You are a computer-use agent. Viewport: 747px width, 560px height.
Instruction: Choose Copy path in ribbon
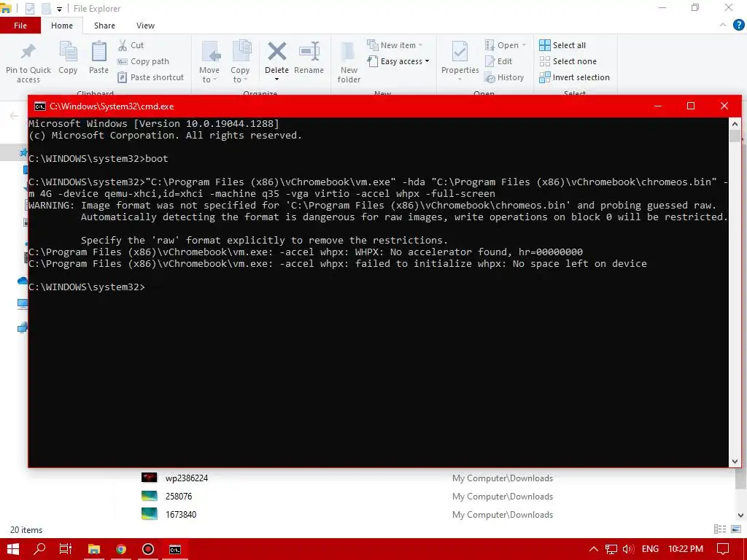143,61
